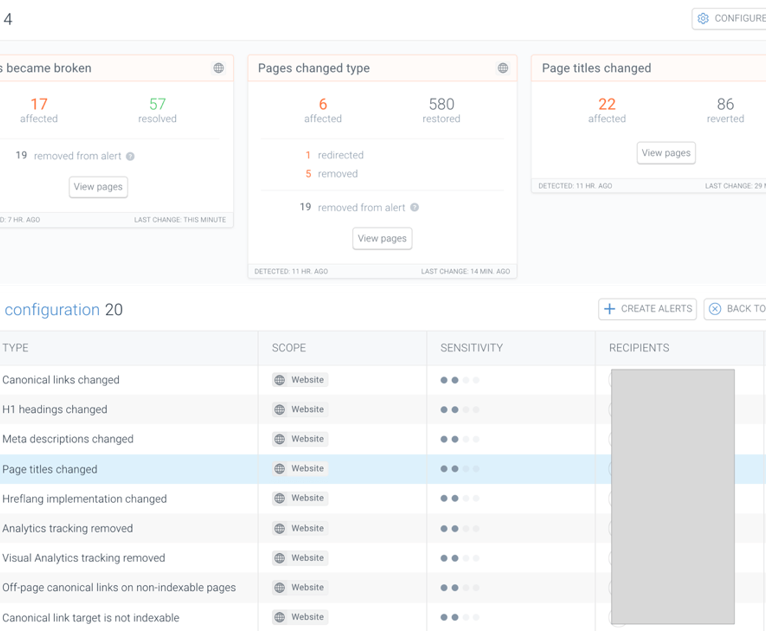Click Website scope badge for Canonical links changed
Image resolution: width=766 pixels, height=631 pixels.
tap(300, 380)
